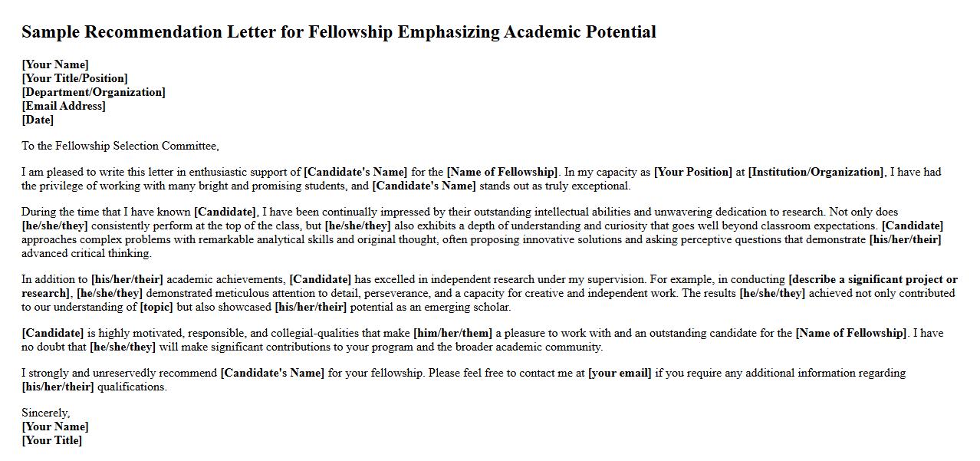Click the [your email] placeholder

pyautogui.click(x=620, y=373)
